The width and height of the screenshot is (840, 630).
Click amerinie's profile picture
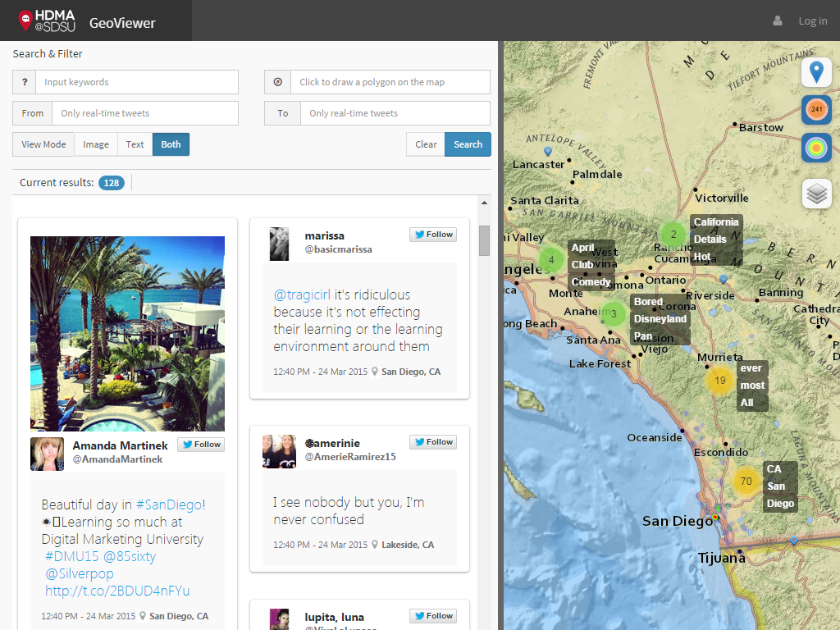click(x=279, y=452)
